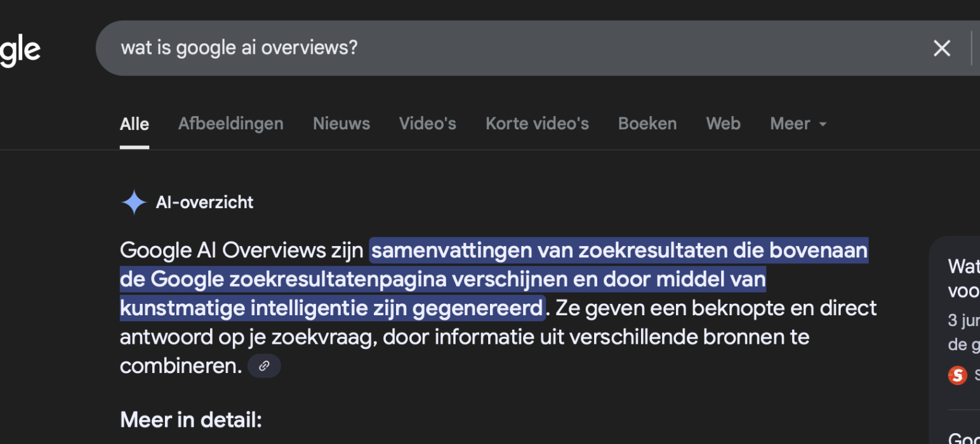Screen dimensions: 980x444
Task: Click the text 'Google AI Overviews zijn'
Action: click(242, 251)
